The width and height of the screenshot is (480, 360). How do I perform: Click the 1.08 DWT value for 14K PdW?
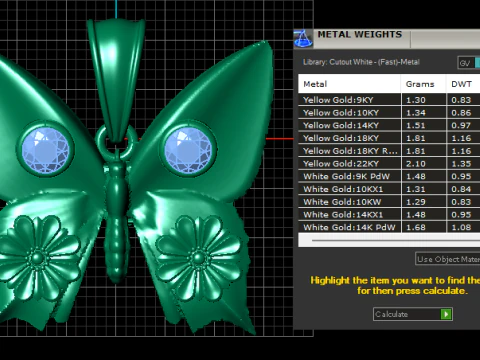tap(461, 227)
